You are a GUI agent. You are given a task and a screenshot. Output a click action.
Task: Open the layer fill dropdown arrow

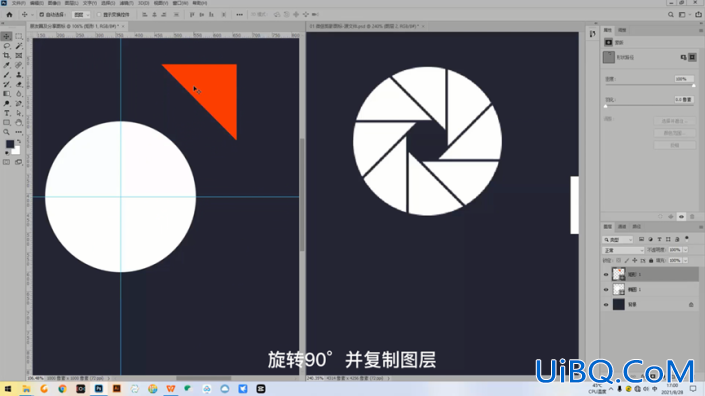685,261
